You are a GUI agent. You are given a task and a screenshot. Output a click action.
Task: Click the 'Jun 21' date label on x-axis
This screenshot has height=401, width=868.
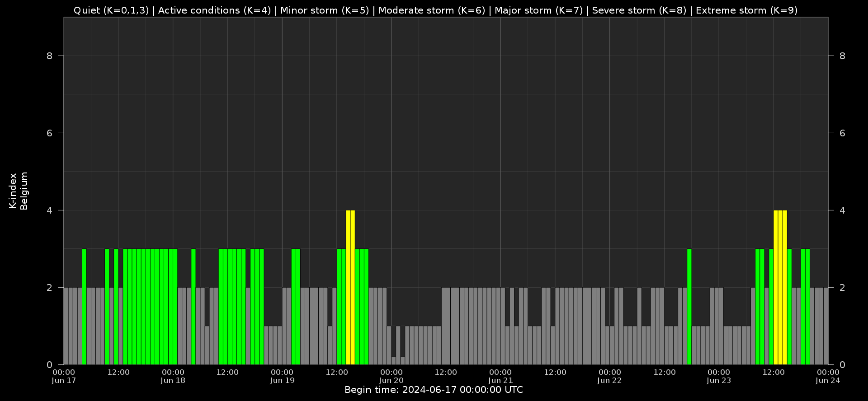coord(500,380)
